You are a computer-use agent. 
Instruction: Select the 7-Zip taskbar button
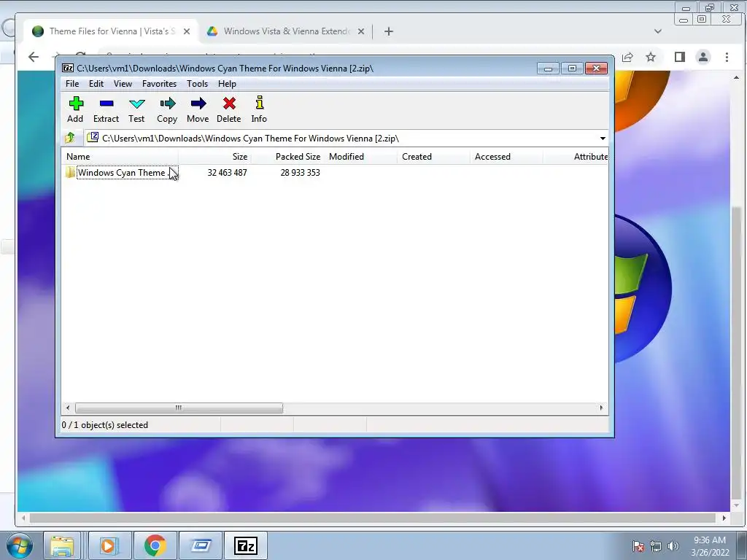tap(246, 545)
